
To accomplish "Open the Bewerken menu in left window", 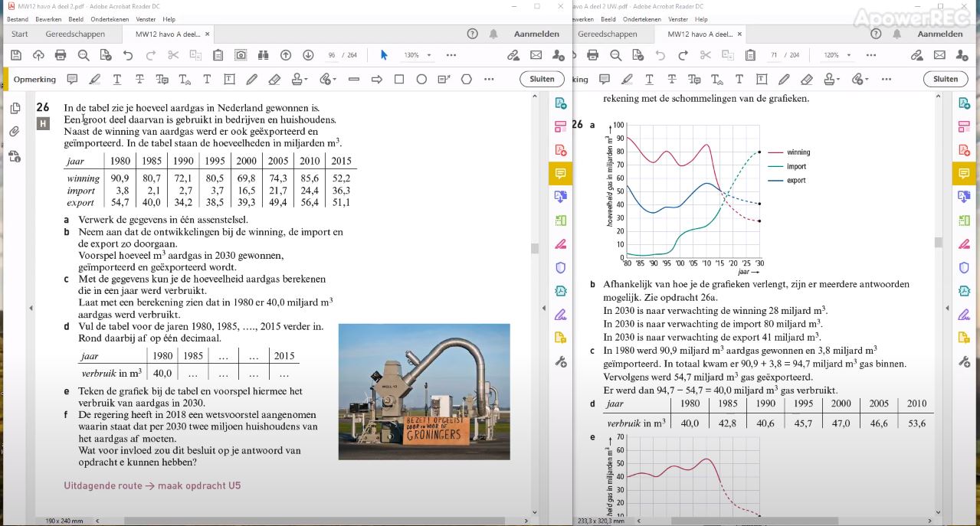I will (x=48, y=19).
